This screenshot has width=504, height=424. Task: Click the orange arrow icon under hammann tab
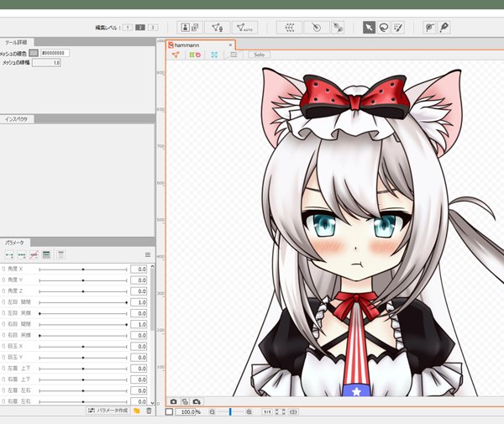[176, 55]
